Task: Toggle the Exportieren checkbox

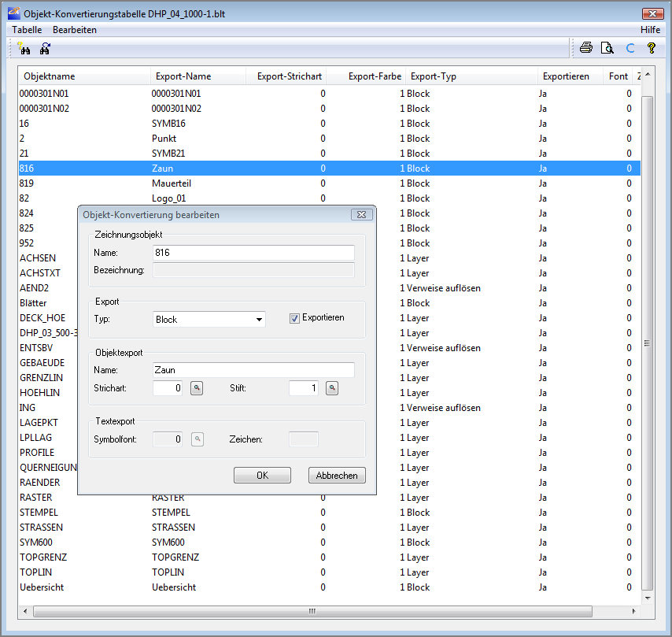Action: pos(294,318)
